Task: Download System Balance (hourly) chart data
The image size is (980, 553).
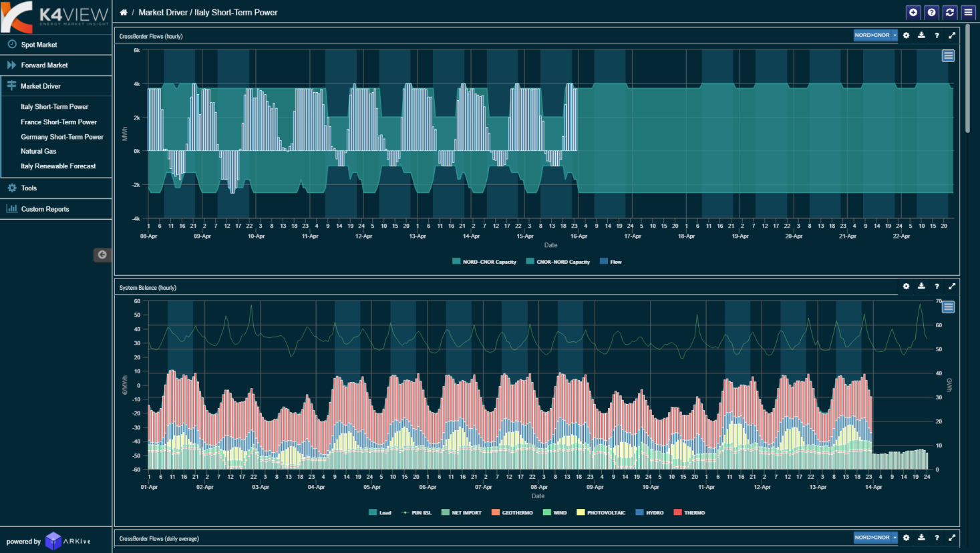Action: [x=921, y=287]
